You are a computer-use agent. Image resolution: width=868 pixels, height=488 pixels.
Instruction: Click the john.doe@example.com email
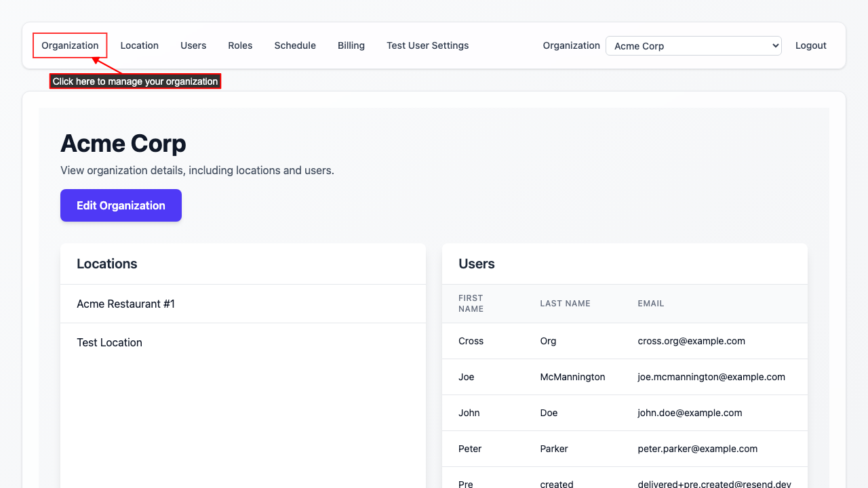[x=690, y=412]
